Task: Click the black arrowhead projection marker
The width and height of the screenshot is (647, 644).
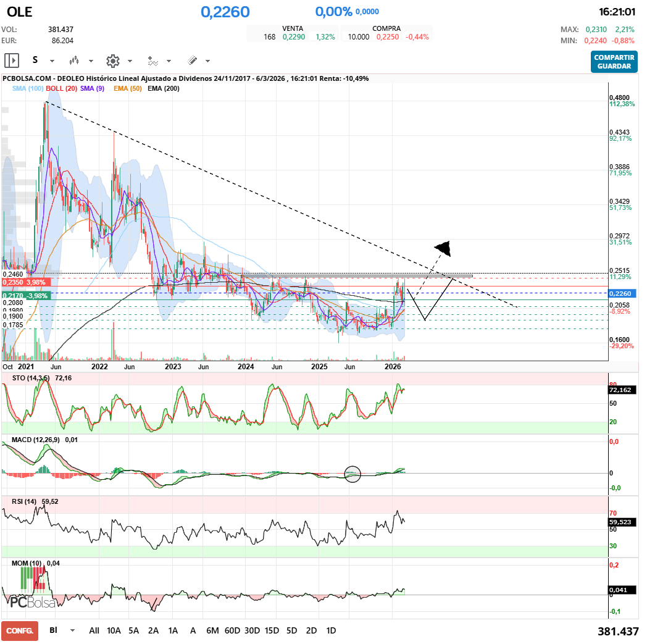Action: click(443, 248)
